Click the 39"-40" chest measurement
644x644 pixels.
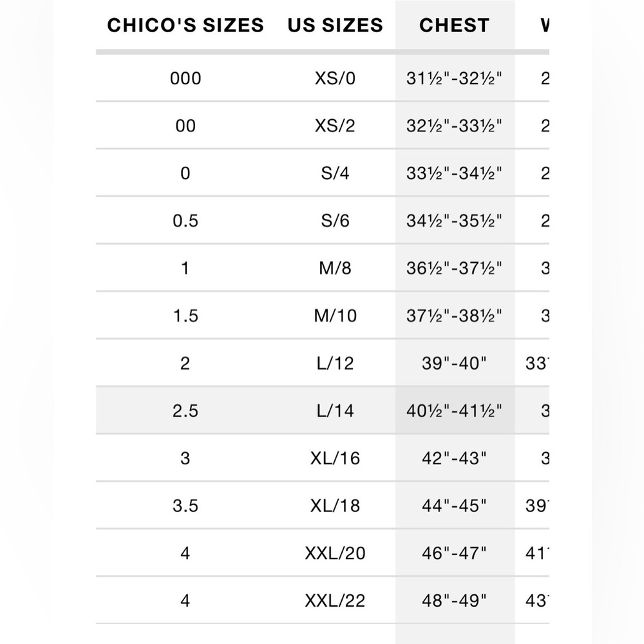pos(454,363)
